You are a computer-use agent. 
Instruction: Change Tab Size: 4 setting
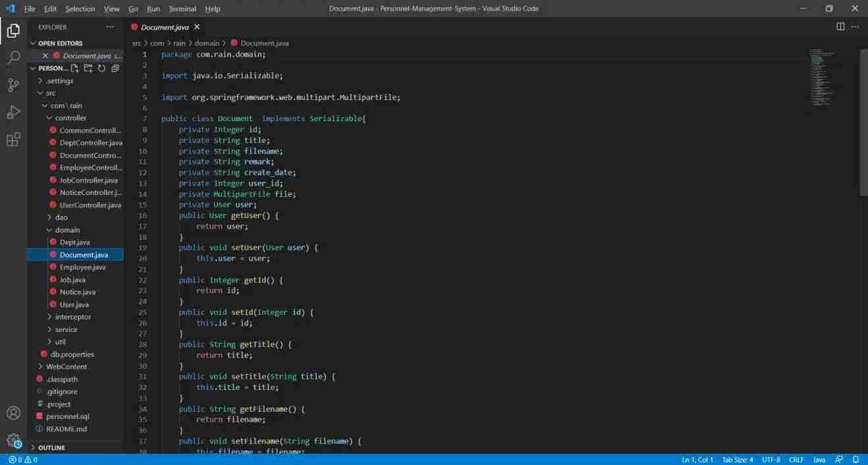coord(738,460)
